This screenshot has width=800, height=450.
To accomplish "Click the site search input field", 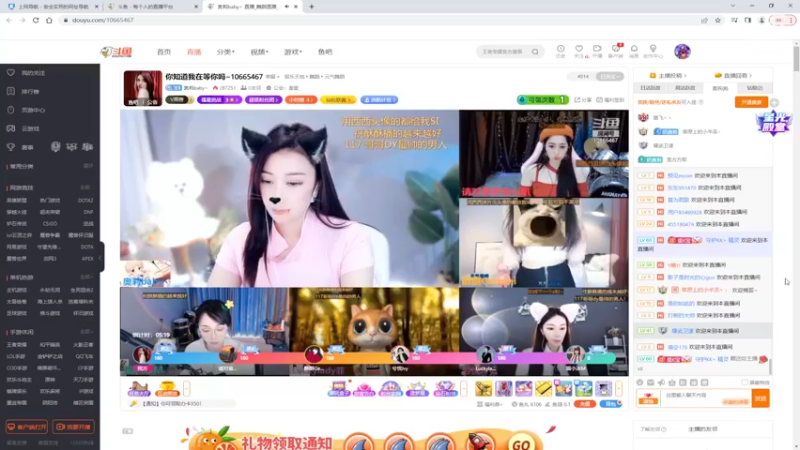I will [x=503, y=52].
